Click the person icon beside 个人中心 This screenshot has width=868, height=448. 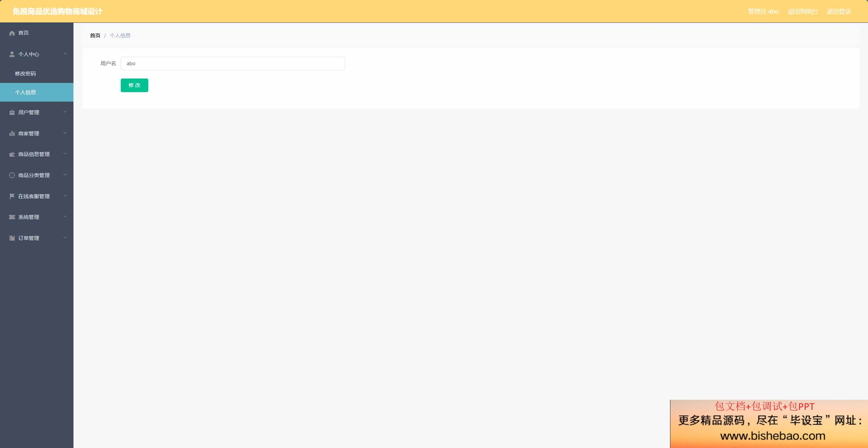[x=12, y=54]
